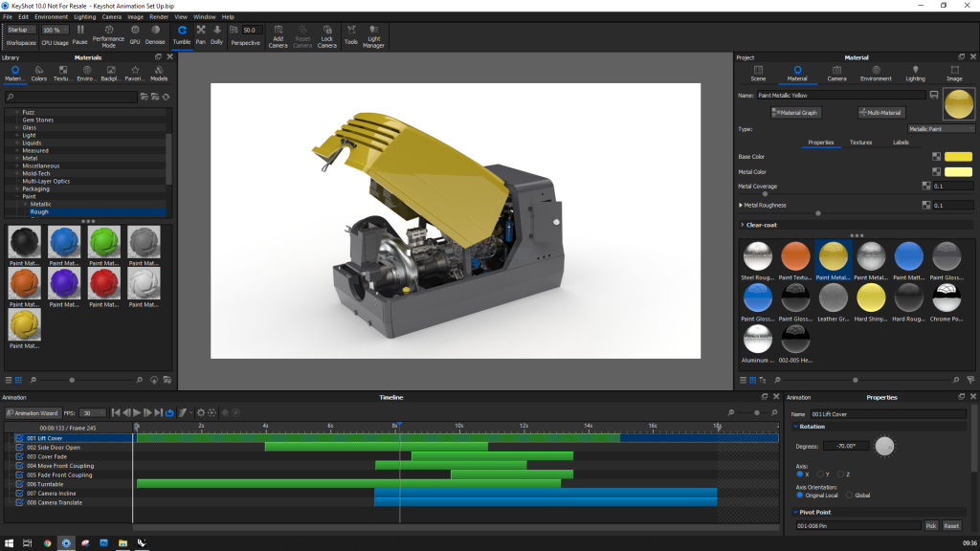Toggle 003 Cover Fade checkbox

[x=19, y=456]
